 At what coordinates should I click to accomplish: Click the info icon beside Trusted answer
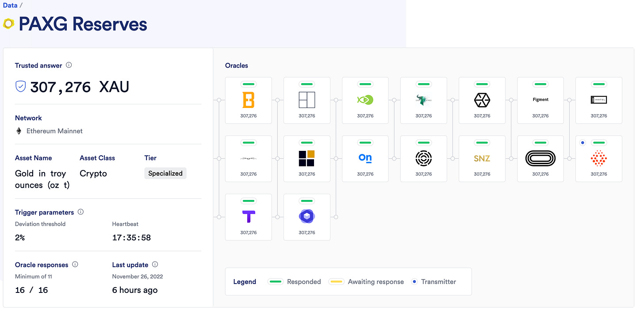tap(69, 65)
